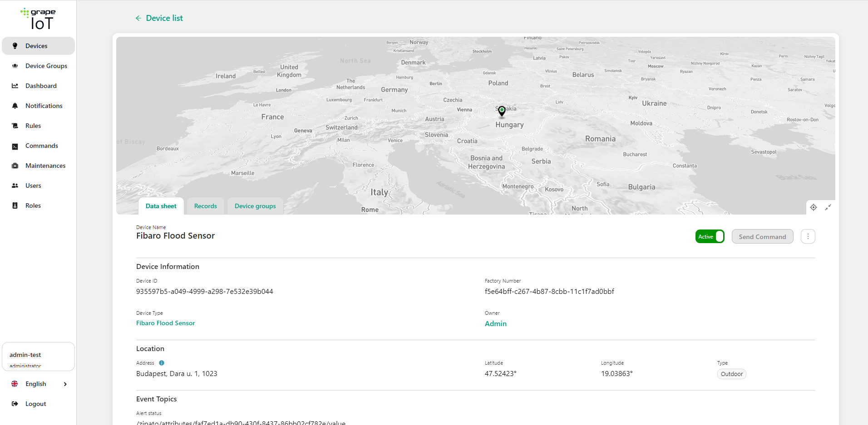Click Italy label on the map
This screenshot has width=868, height=425.
(379, 192)
